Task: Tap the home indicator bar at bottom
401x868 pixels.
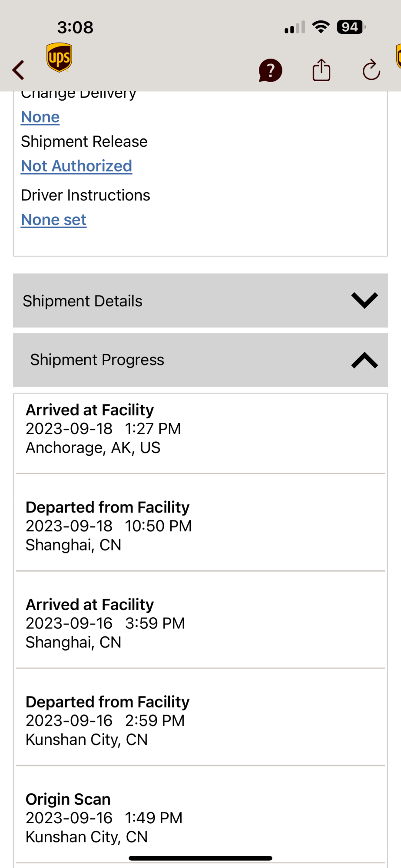Action: [x=200, y=858]
